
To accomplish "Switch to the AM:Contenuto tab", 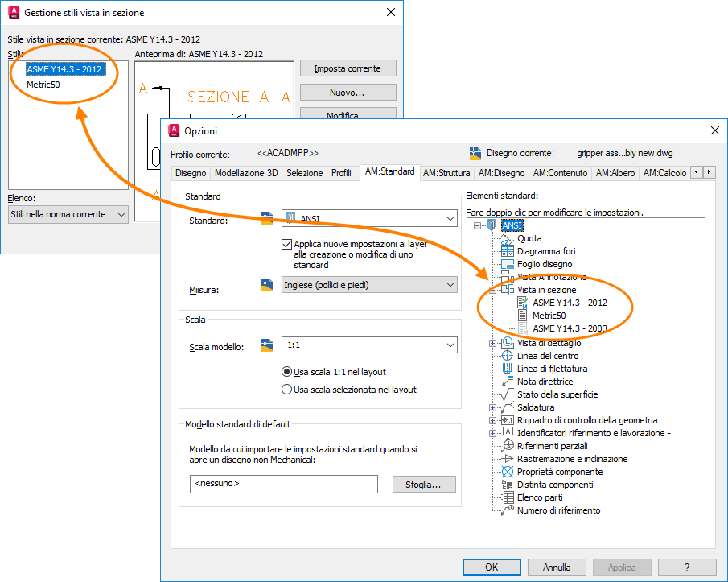I will click(x=560, y=173).
